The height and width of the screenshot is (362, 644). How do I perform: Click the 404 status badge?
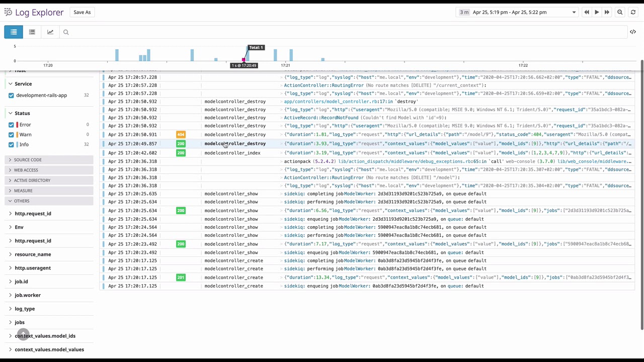pyautogui.click(x=181, y=135)
